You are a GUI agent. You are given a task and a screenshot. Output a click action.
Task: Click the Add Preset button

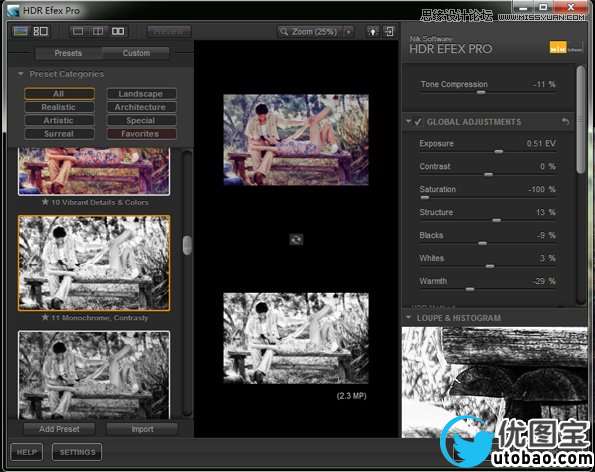pyautogui.click(x=59, y=429)
